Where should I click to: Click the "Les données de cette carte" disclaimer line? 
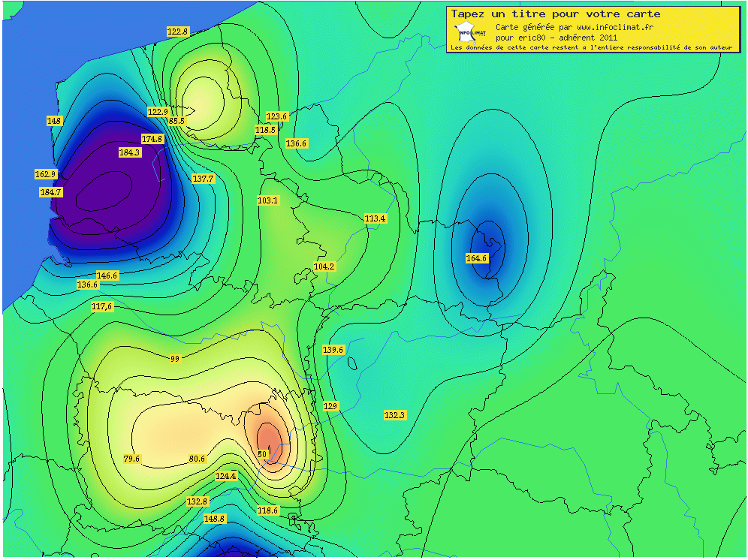click(592, 48)
